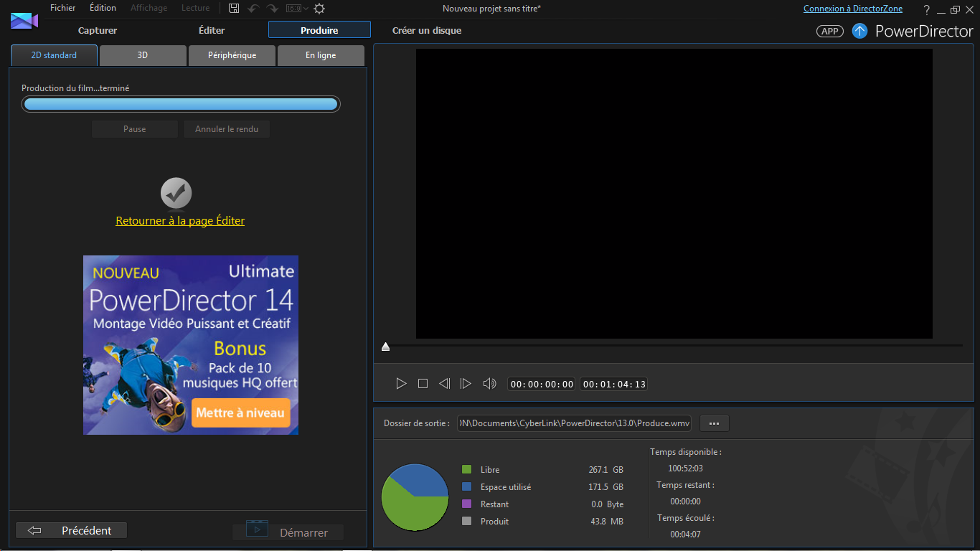Screen dimensions: 980x551
Task: Go to Créer un disque module
Action: pos(427,30)
